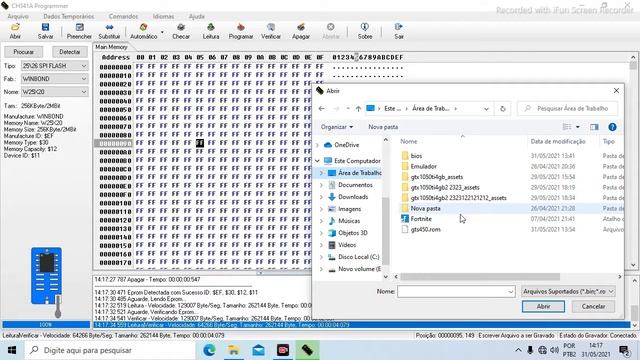640x360 pixels.
Task: Click the Salvar disk icon
Action: pyautogui.click(x=45, y=31)
